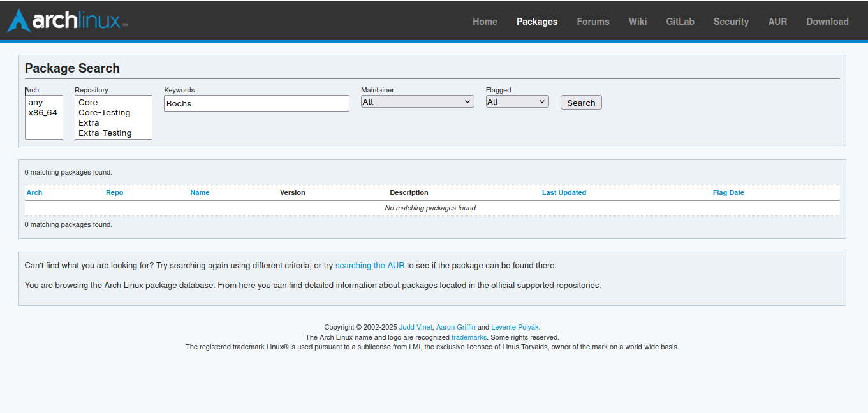Click the Search button
The image size is (868, 413).
581,103
